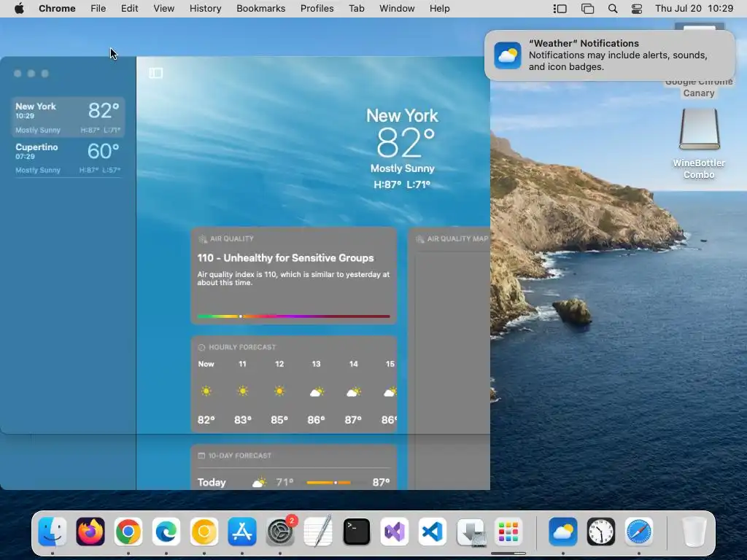This screenshot has height=560, width=747.
Task: Select Cupertino in the city list
Action: 68,157
